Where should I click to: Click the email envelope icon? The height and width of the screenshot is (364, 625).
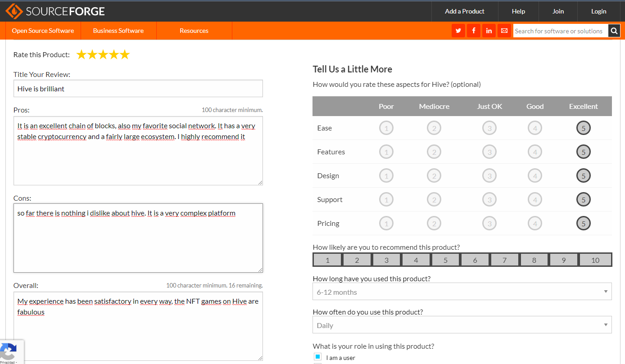click(504, 31)
